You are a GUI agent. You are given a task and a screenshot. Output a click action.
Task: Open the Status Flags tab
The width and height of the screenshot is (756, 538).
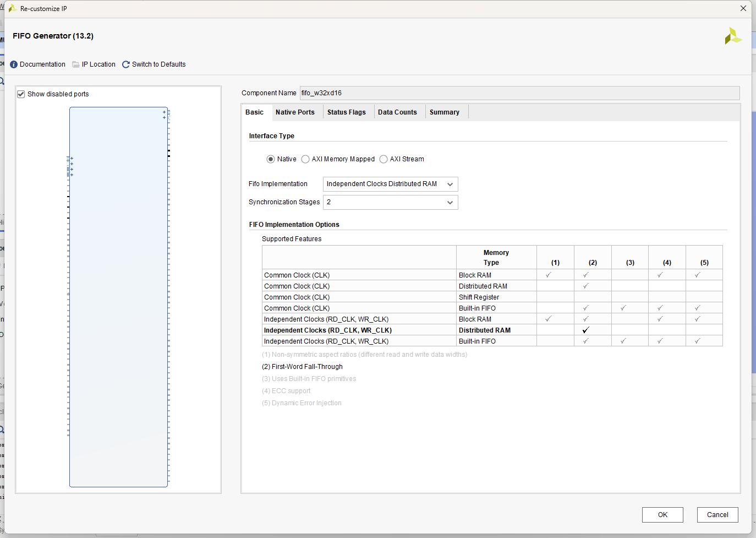[x=346, y=112]
